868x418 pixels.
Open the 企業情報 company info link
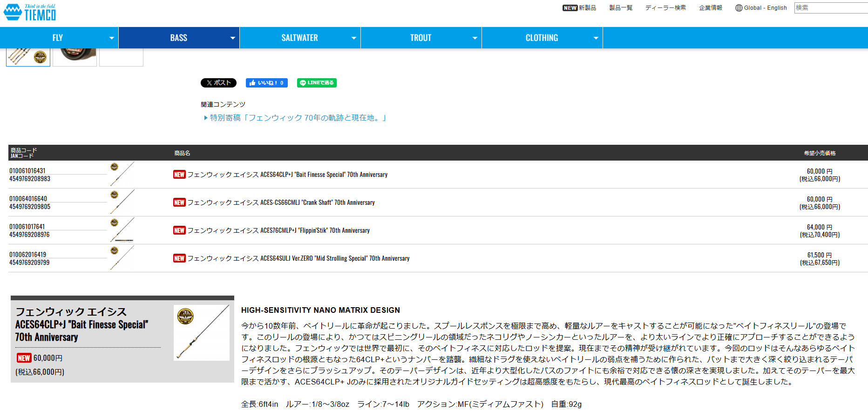pyautogui.click(x=711, y=8)
